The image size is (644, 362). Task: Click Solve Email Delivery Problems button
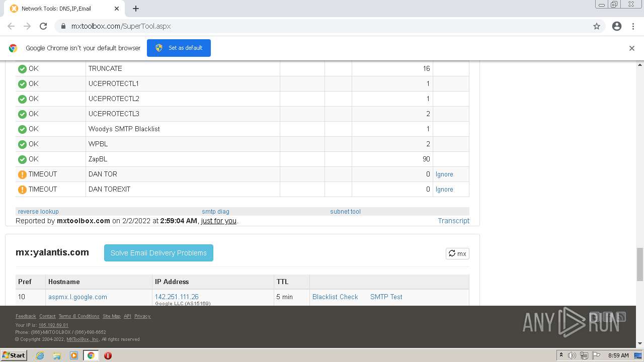pos(158,253)
